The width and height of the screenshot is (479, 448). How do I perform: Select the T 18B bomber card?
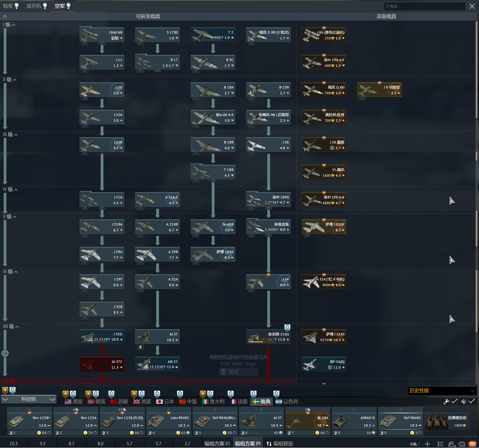[x=213, y=172]
